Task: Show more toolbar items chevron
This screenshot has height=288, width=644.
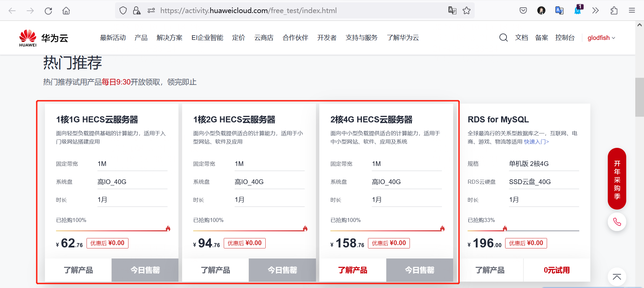Action: tap(595, 11)
